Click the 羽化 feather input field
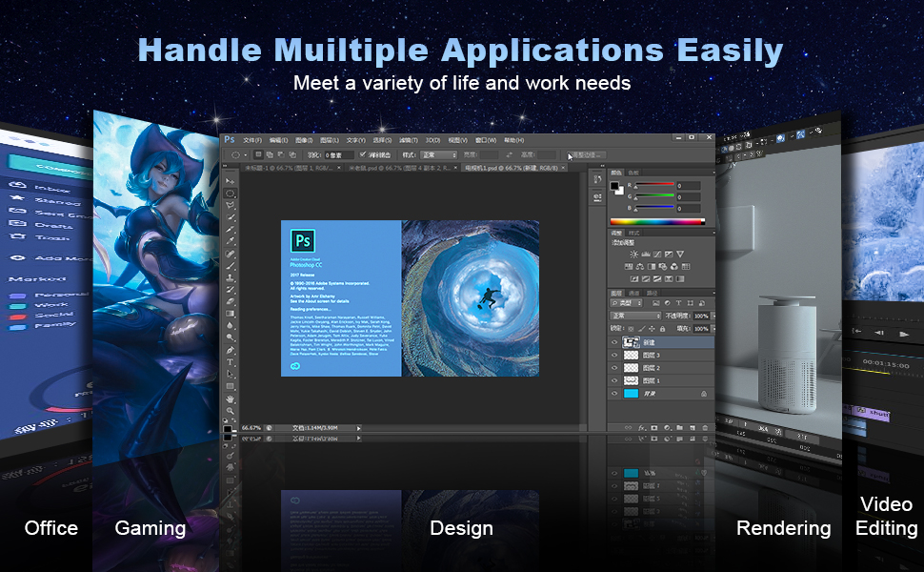 pos(339,154)
